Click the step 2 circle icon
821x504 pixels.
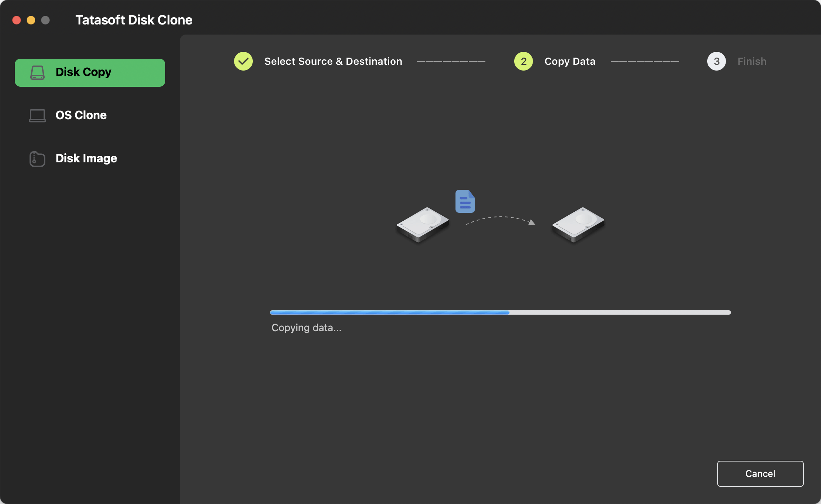(524, 62)
